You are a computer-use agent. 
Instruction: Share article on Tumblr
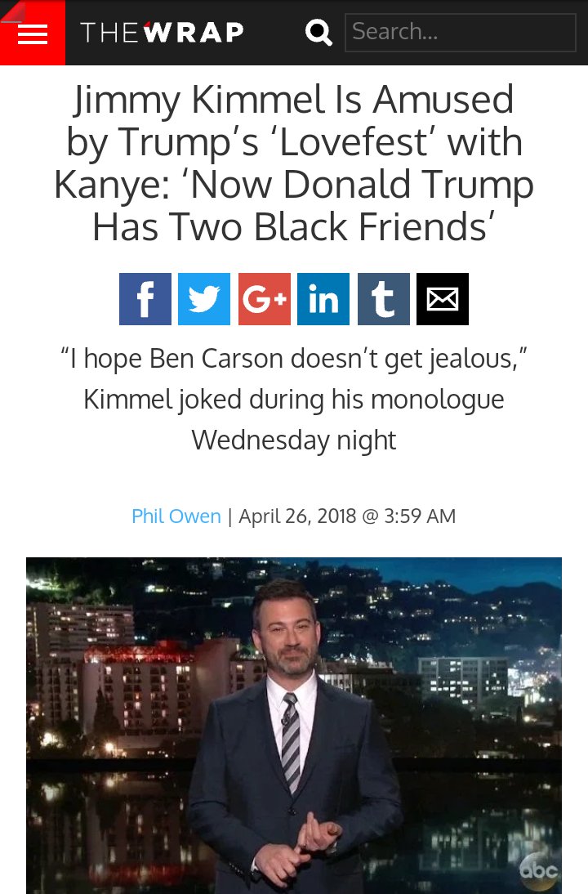pyautogui.click(x=384, y=299)
